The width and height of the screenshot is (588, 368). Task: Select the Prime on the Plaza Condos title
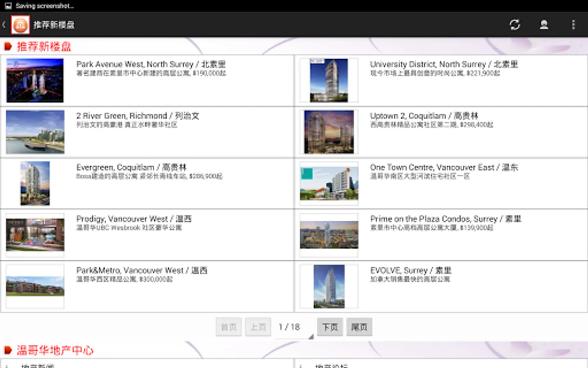pyautogui.click(x=445, y=219)
